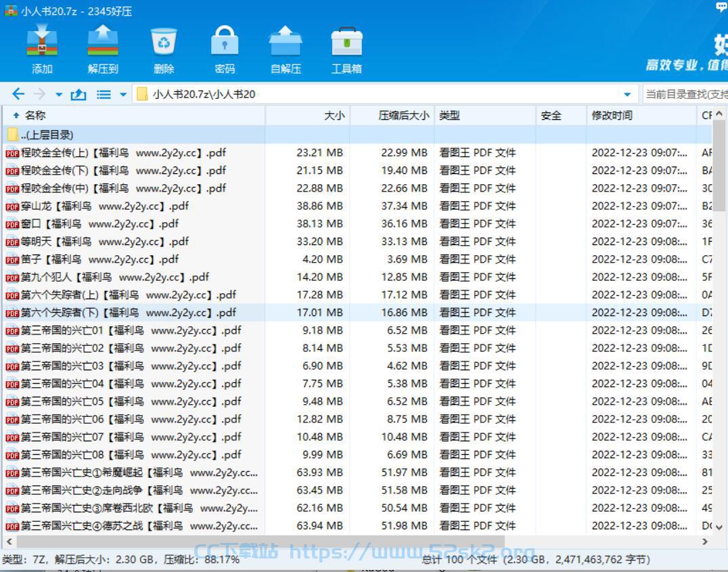Click horizontal scrollbar left arrow
Screen dimensions: 728x572
[8, 542]
